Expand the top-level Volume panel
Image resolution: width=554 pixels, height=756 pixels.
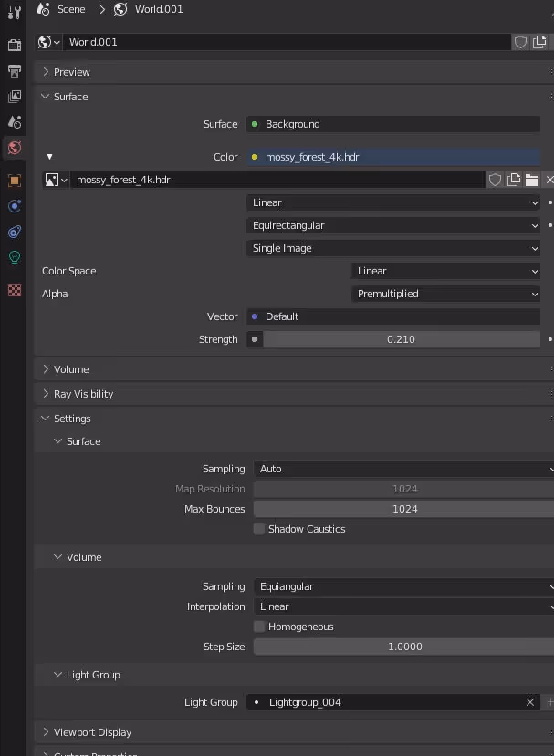295,369
